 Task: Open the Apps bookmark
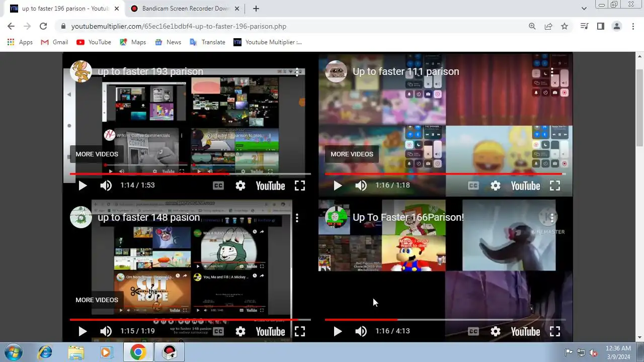(x=20, y=42)
